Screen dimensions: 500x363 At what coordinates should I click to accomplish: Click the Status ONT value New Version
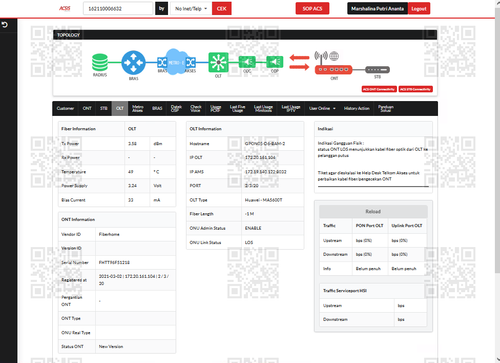click(x=111, y=347)
